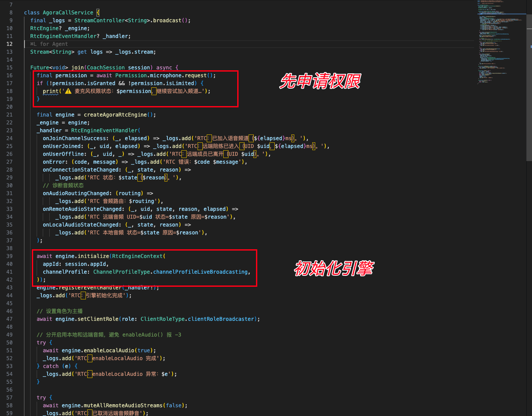Viewport: 532px width, 416px height.
Task: Click the onError callback name
Action: tap(54, 162)
